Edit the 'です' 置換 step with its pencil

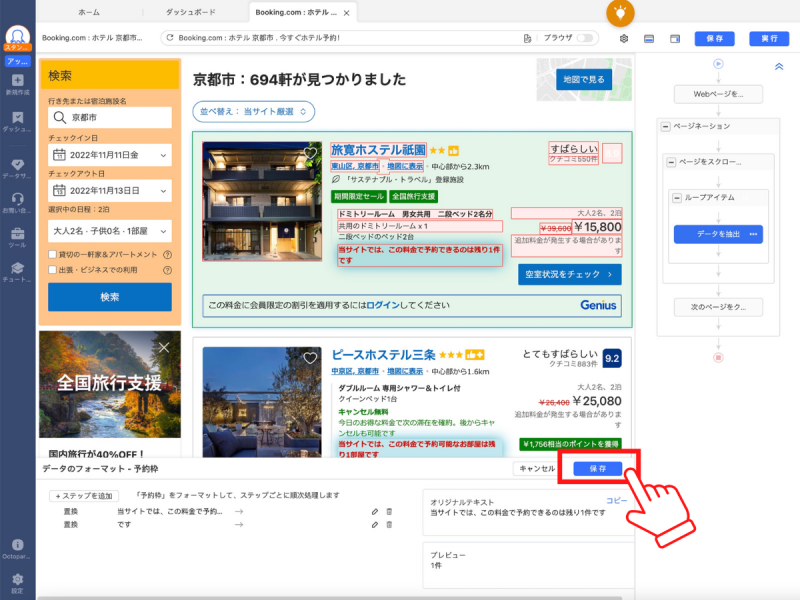(x=375, y=524)
